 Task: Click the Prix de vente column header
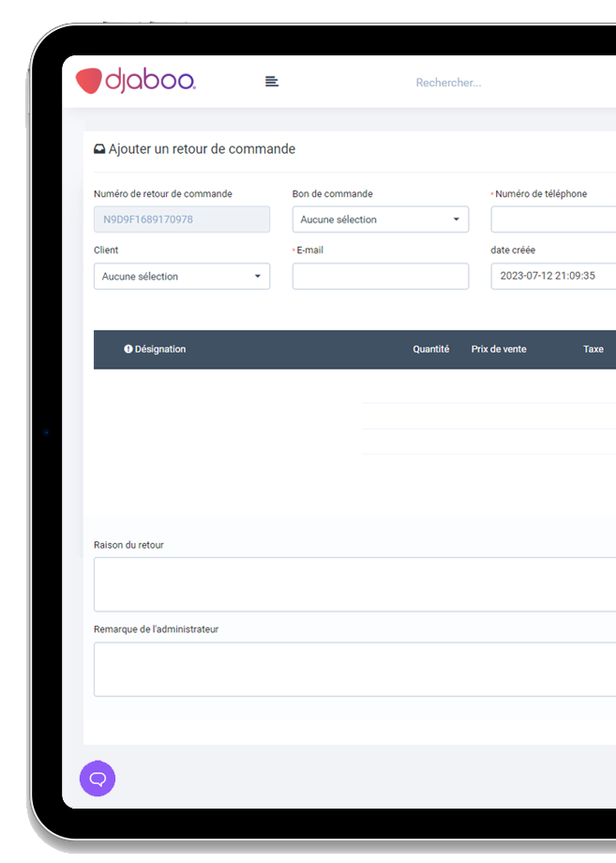pyautogui.click(x=499, y=349)
